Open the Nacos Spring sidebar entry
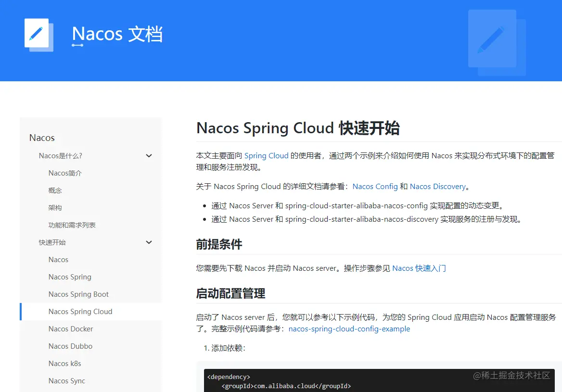This screenshot has height=392, width=562. coord(70,277)
